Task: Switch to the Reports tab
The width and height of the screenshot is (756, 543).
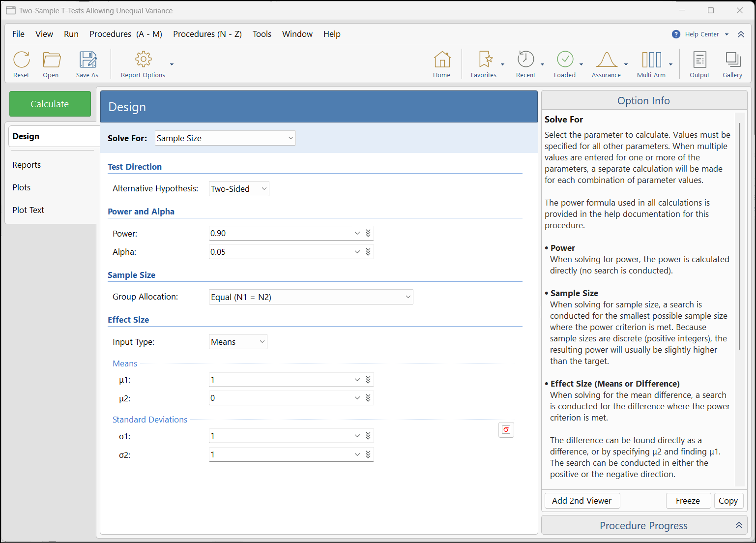Action: (x=27, y=165)
